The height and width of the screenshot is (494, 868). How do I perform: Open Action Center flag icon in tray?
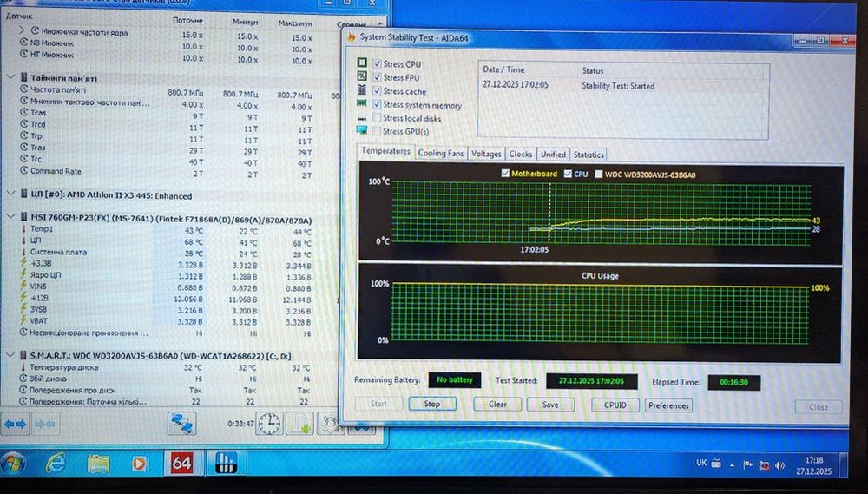click(x=747, y=465)
